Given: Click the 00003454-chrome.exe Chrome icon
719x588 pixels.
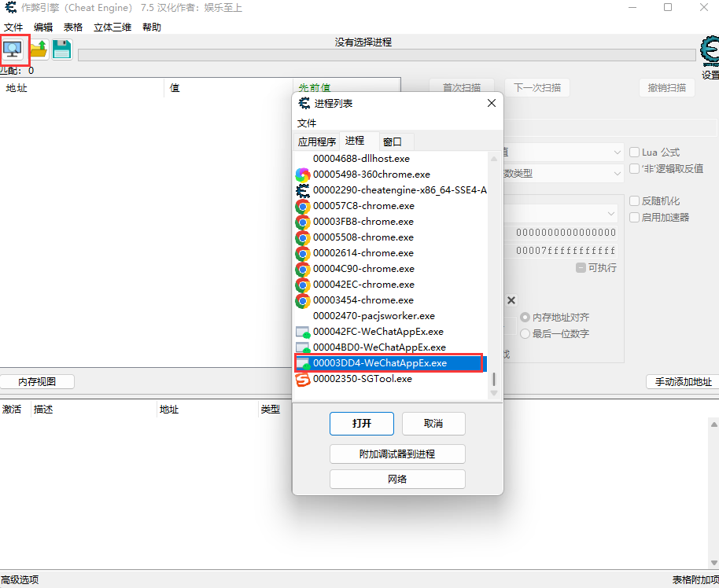Looking at the screenshot, I should 303,300.
